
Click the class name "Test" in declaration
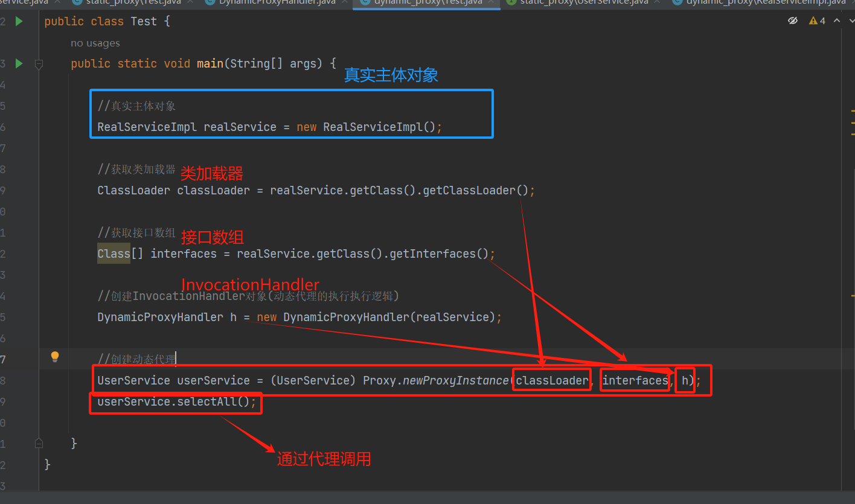(x=144, y=21)
